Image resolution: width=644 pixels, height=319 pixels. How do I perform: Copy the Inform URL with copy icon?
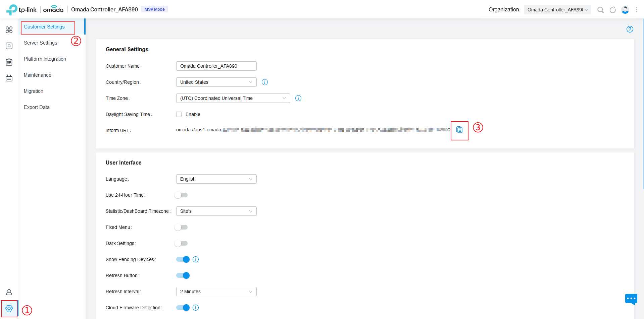(x=459, y=130)
